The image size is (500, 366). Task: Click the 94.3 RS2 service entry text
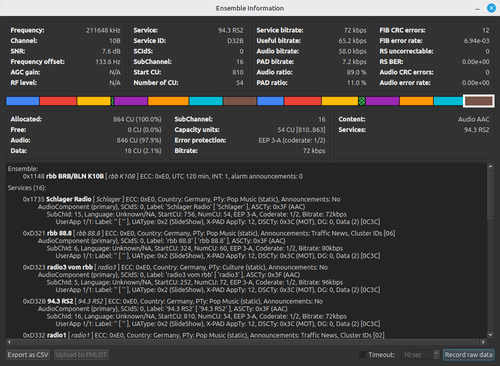pyautogui.click(x=60, y=301)
